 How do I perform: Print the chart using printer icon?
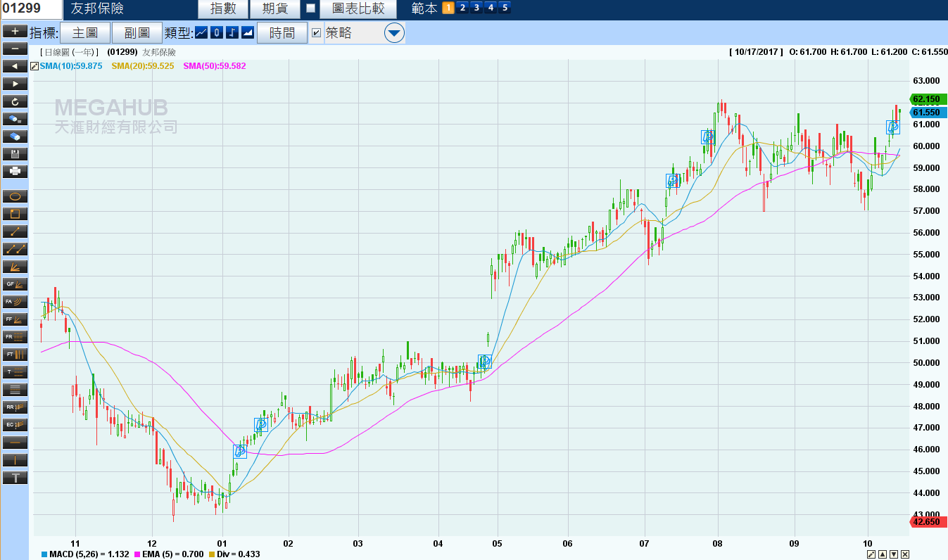pyautogui.click(x=15, y=171)
